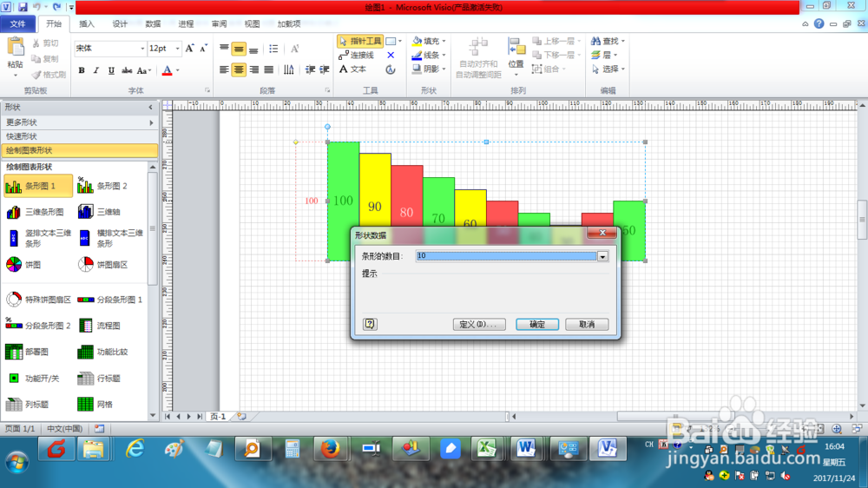Open the 文件 file tab
Image resolution: width=868 pixels, height=488 pixels.
17,23
